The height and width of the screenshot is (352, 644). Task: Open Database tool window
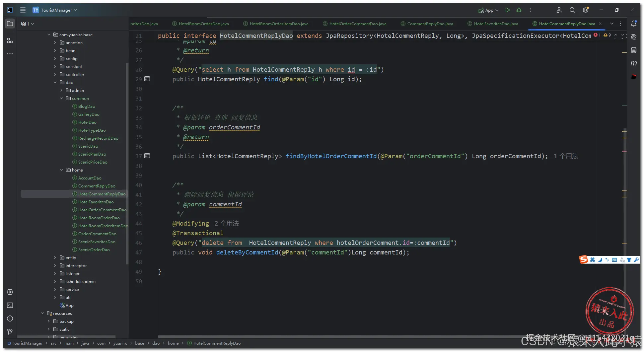pos(634,50)
